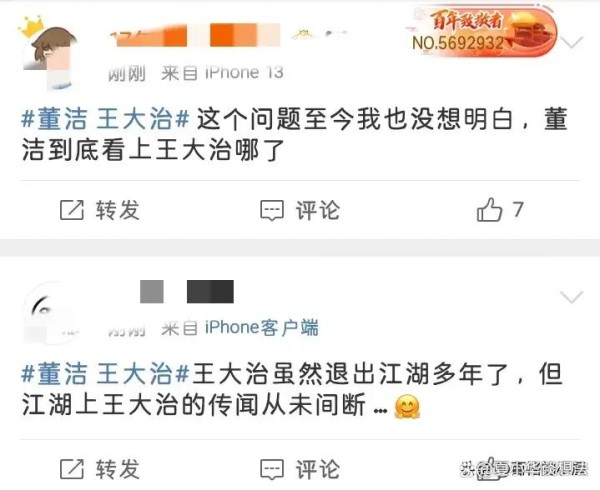
Task: Click repost icon on second post
Action: coord(72,469)
